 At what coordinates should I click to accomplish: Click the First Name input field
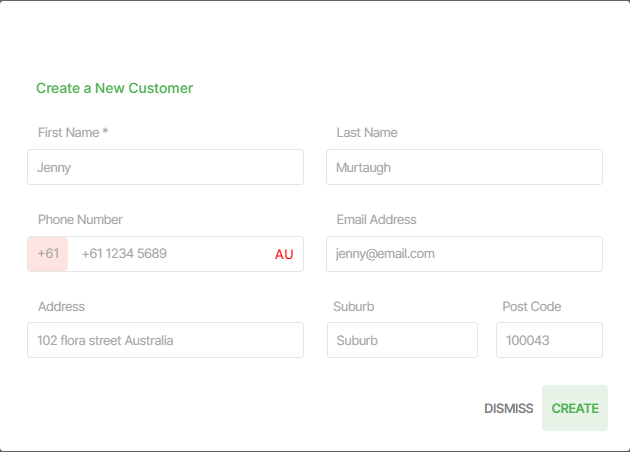click(x=165, y=167)
